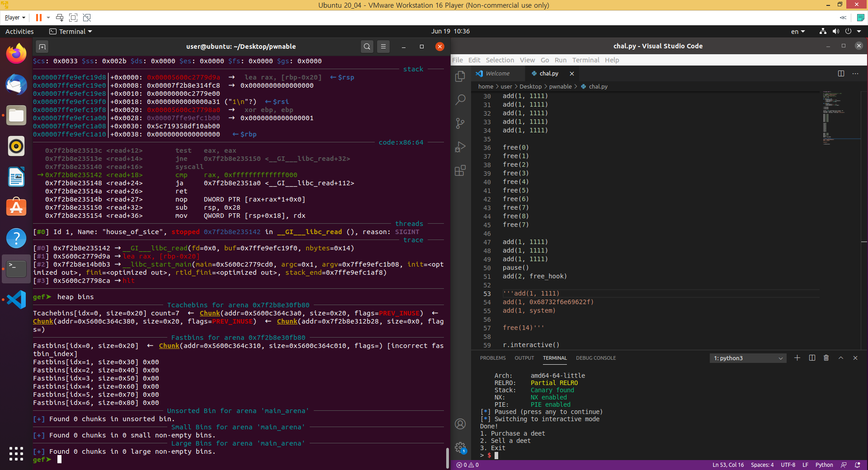Click the Desktop breadcrumb segment
This screenshot has width=868, height=470.
click(530, 86)
